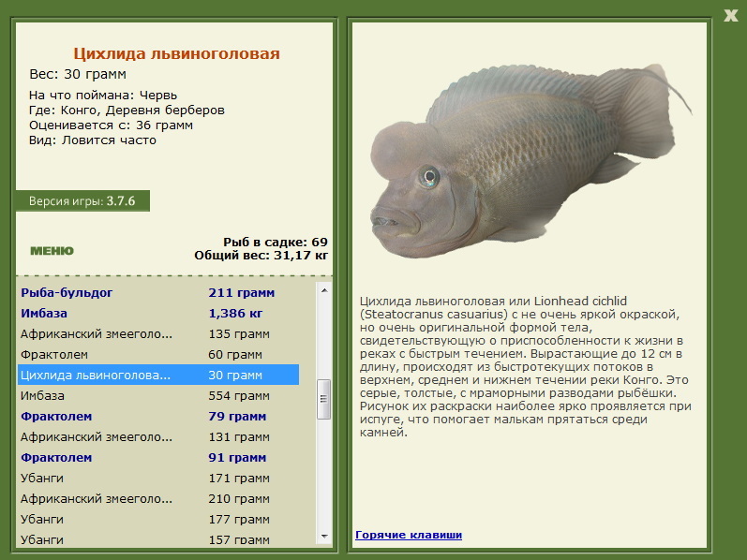Click the fish list scrollbar thumb

pos(324,399)
